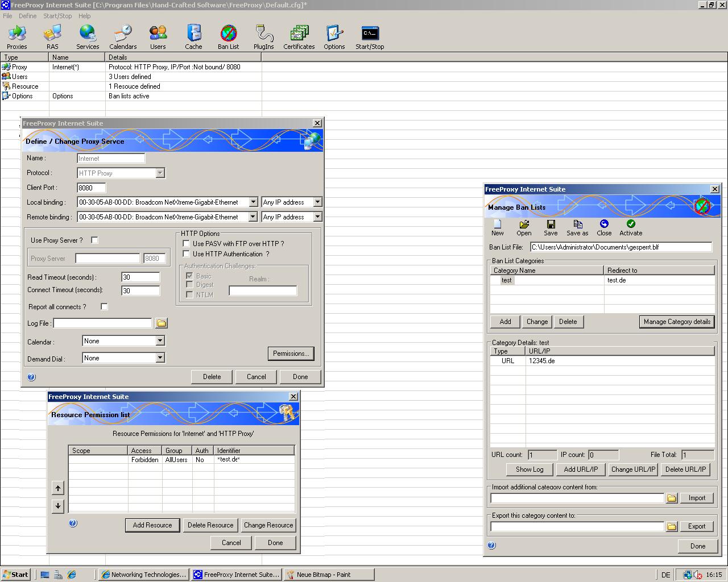The width and height of the screenshot is (728, 582).
Task: Open Remote binding IP address dropdown
Action: tap(317, 217)
